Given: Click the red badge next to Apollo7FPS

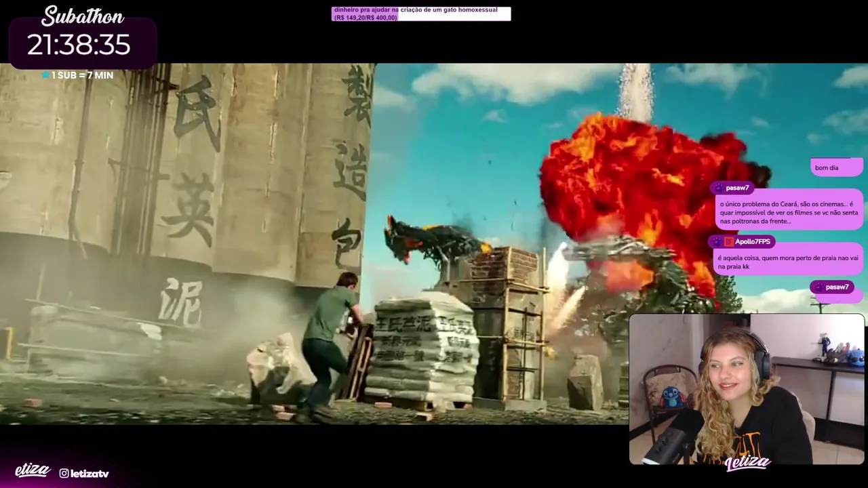Looking at the screenshot, I should coord(729,242).
